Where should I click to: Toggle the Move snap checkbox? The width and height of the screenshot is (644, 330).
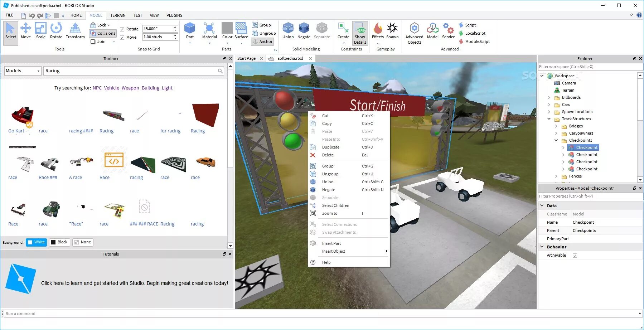pos(122,37)
